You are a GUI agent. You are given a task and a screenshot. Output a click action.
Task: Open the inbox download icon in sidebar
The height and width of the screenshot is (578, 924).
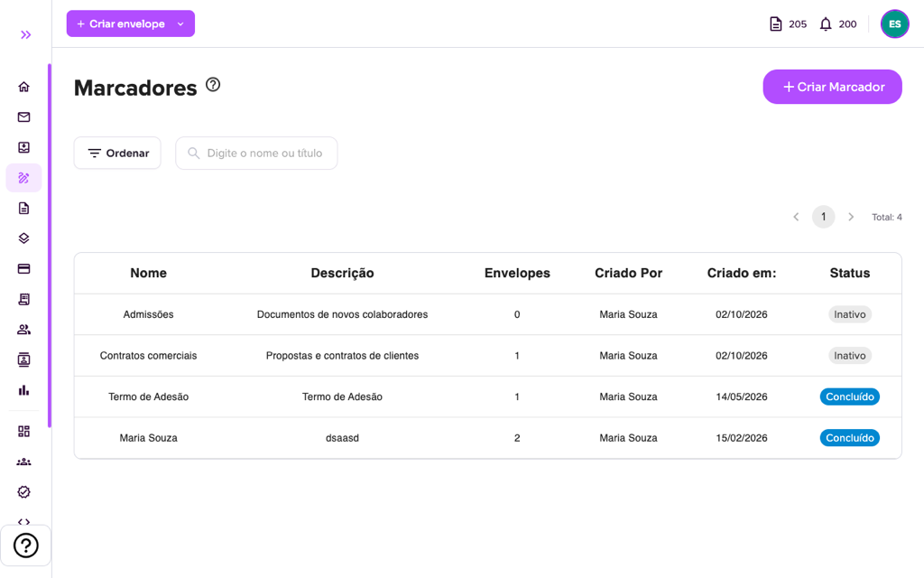tap(23, 147)
